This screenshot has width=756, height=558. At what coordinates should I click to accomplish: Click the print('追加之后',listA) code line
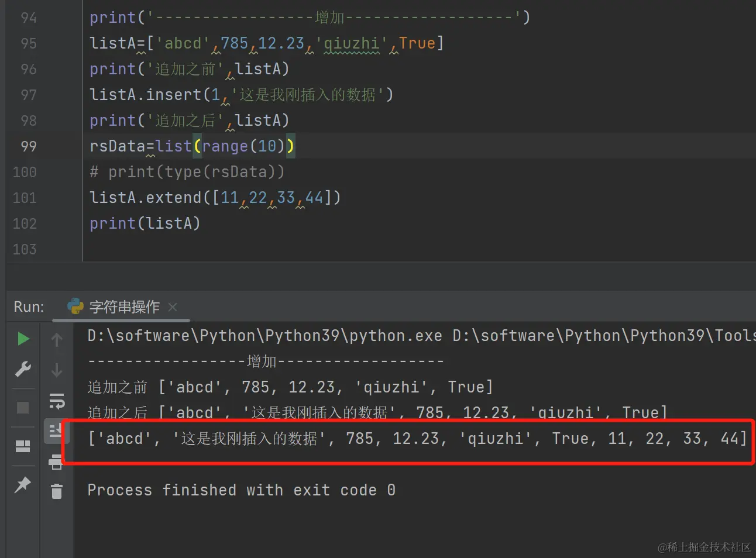point(189,120)
